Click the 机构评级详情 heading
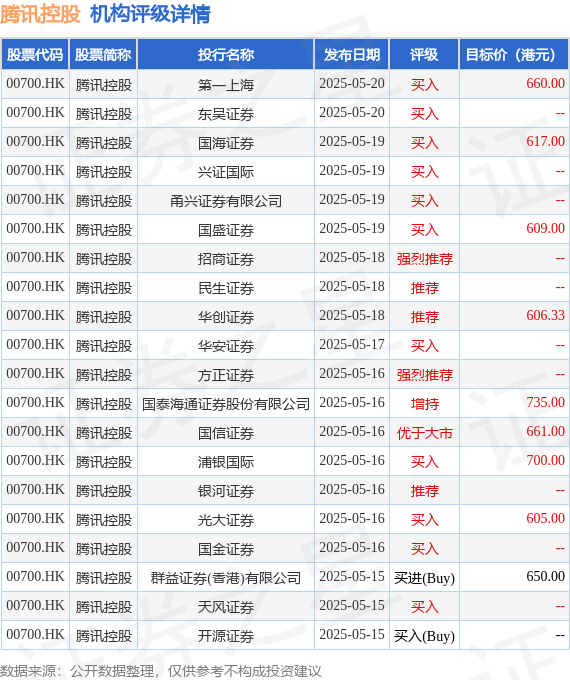Viewport: 570px width, 680px height. tap(150, 14)
